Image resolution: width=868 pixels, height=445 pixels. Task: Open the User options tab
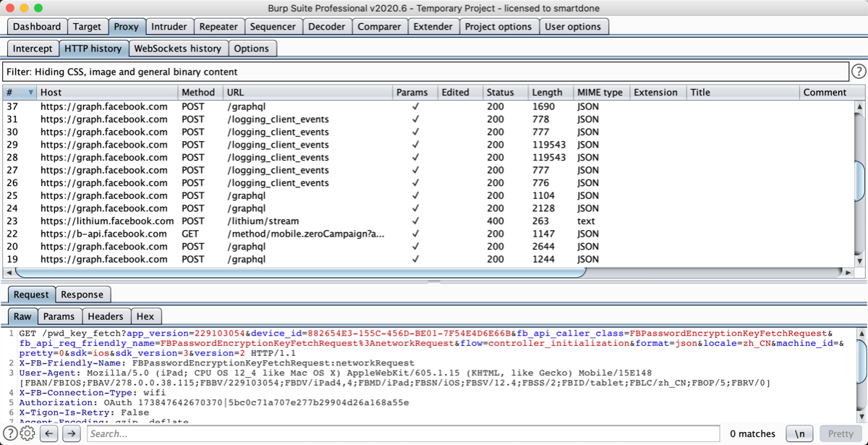[x=573, y=26]
